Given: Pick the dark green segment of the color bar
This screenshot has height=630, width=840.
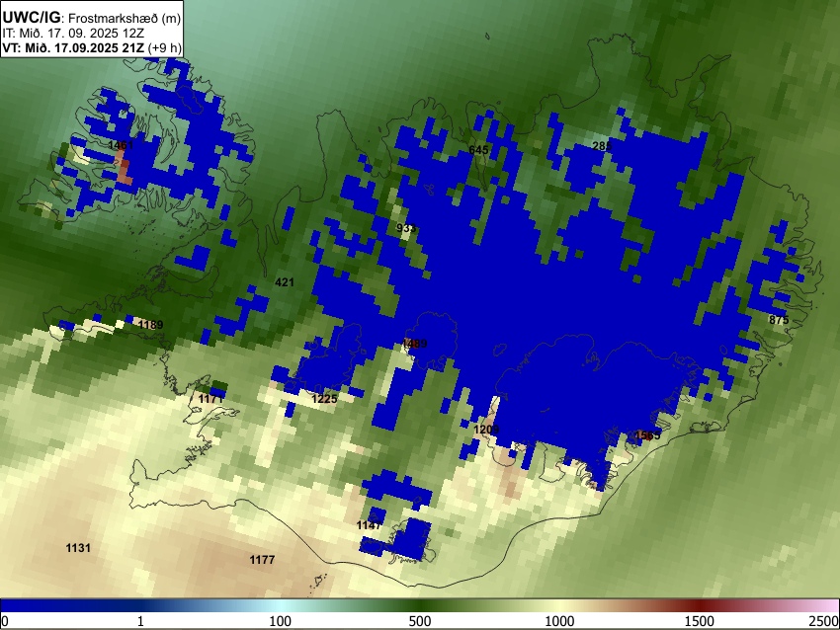Looking at the screenshot, I should pos(420,605).
